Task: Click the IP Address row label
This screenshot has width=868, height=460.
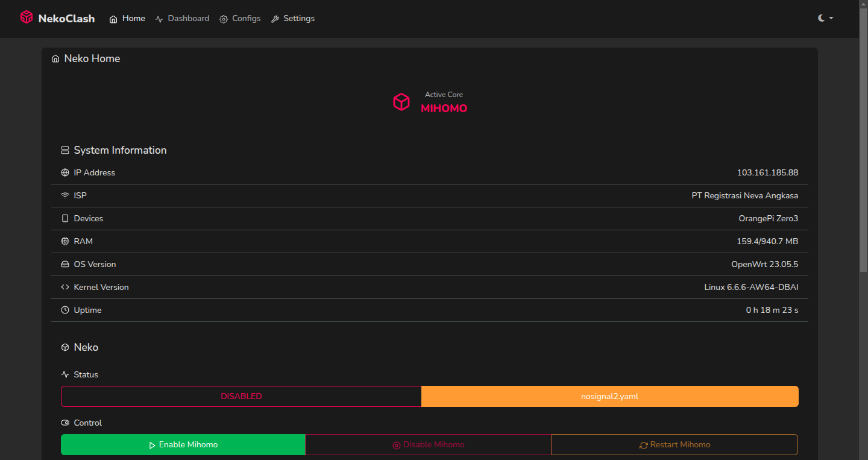Action: (95, 172)
